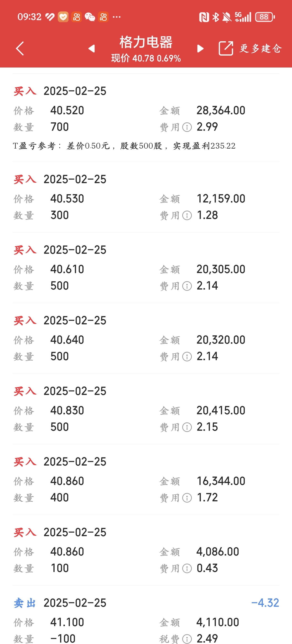The image size is (292, 644).
Task: Tap fee info icon for 2.99 fee
Action: point(187,127)
